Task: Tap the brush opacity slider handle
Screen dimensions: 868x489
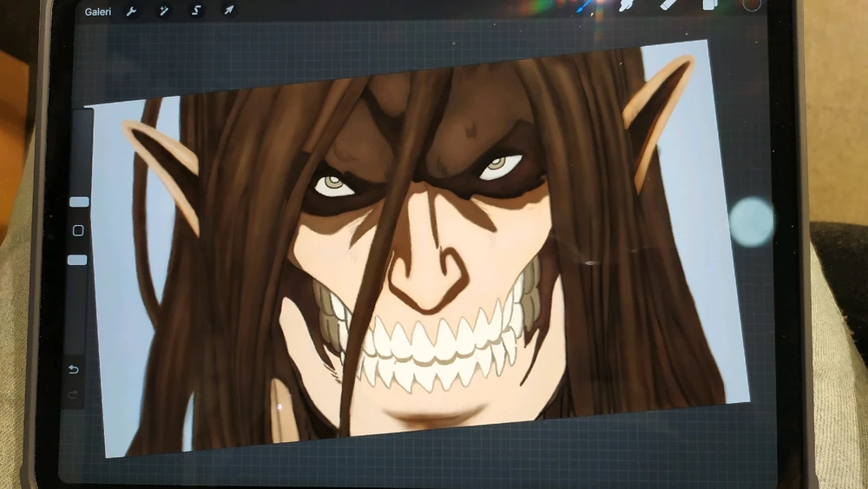Action: tap(77, 260)
